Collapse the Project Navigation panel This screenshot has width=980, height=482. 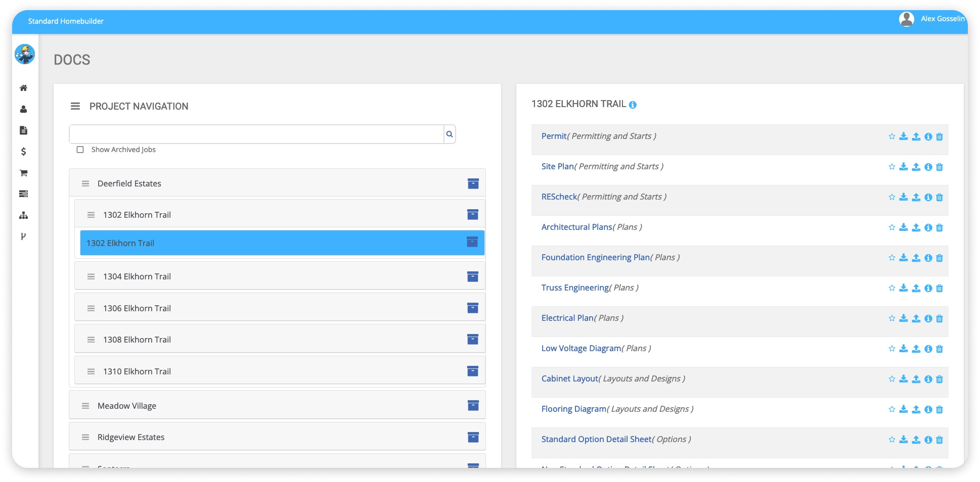(75, 106)
